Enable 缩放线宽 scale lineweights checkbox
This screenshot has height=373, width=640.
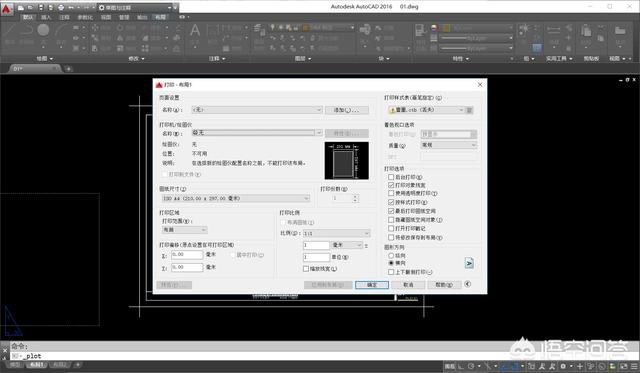[306, 269]
